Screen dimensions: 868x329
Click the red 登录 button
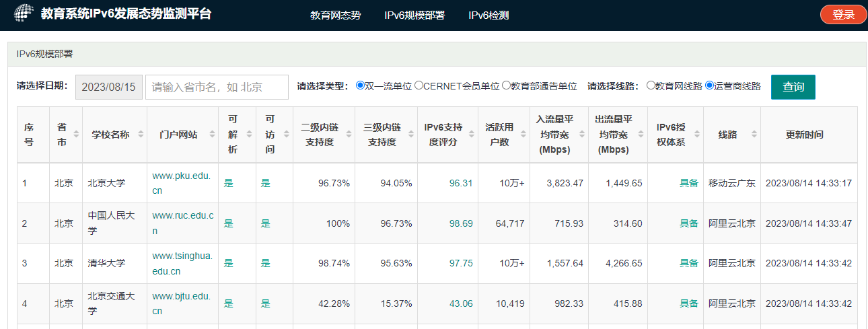coord(843,14)
